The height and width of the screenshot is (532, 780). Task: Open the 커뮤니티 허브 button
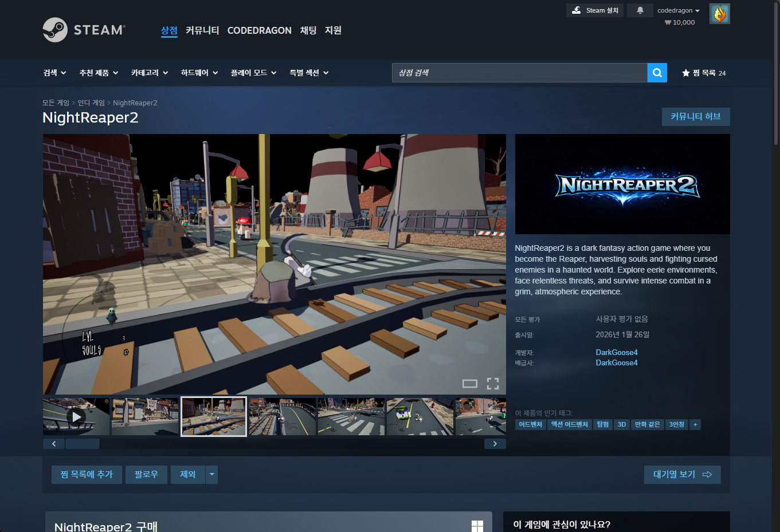[696, 117]
